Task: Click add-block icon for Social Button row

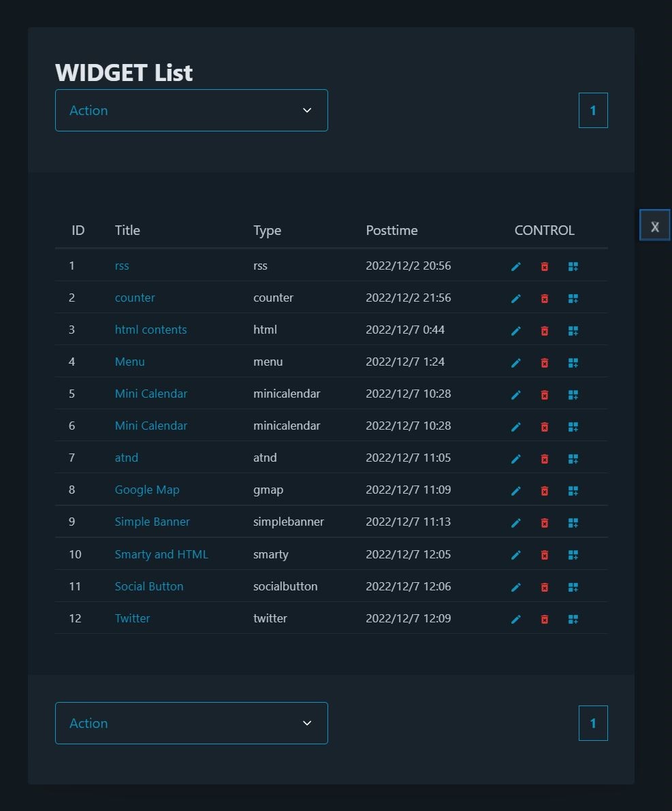Action: [573, 587]
